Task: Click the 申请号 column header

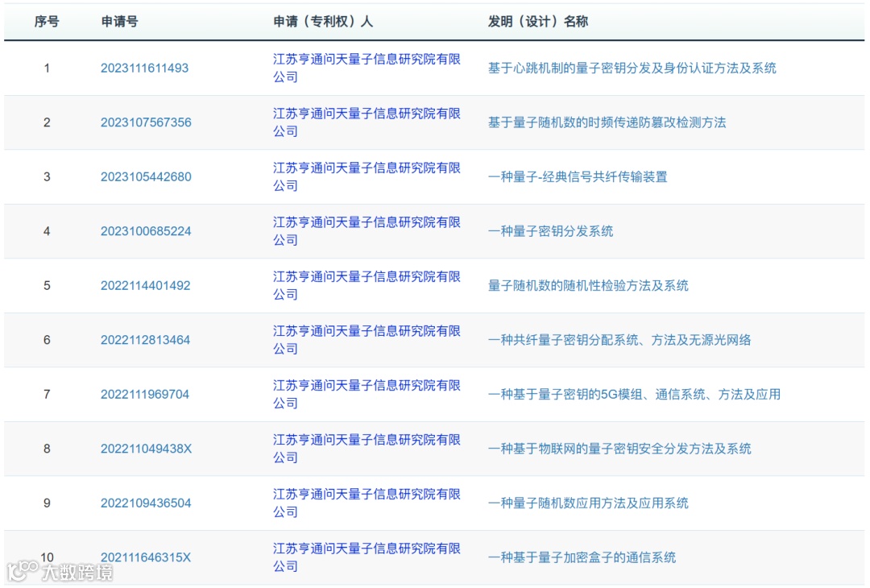Action: coord(119,22)
